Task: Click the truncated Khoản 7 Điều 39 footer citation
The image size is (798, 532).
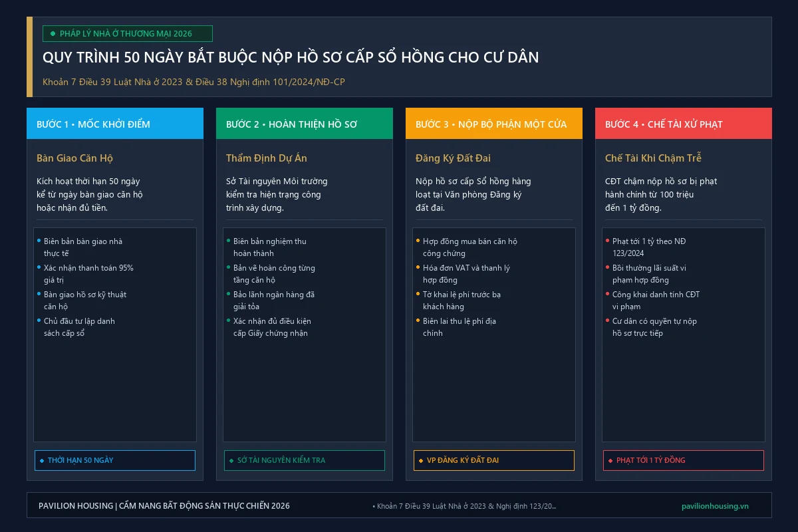Action: [x=464, y=506]
